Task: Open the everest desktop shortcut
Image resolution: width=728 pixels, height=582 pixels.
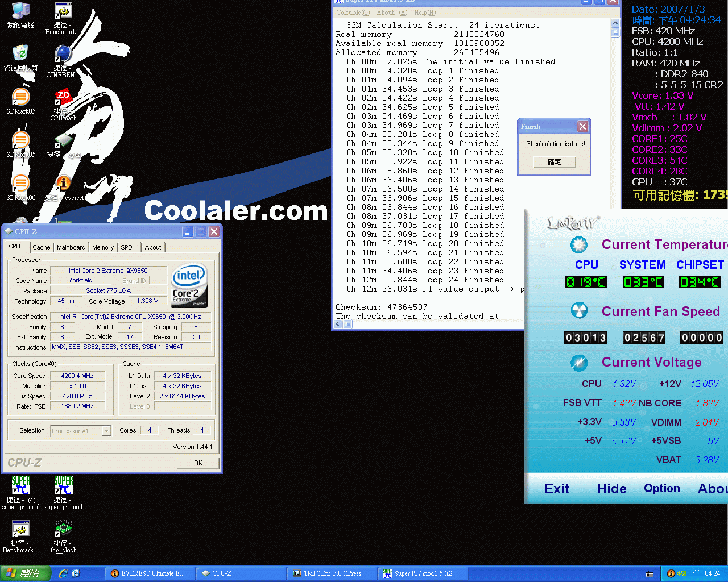Action: click(63, 188)
